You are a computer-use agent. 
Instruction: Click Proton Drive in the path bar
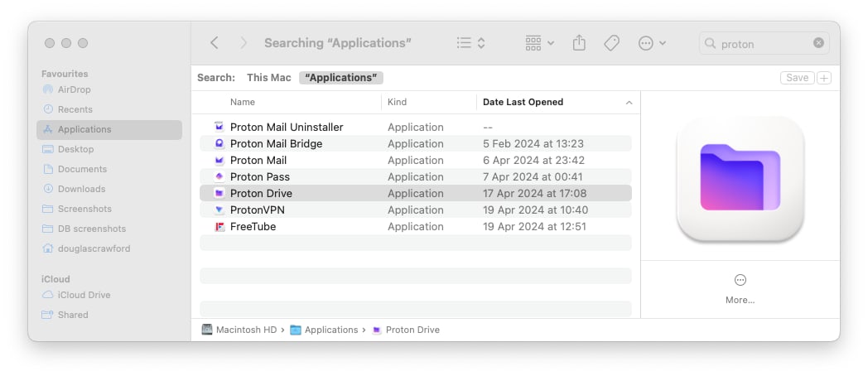(407, 330)
